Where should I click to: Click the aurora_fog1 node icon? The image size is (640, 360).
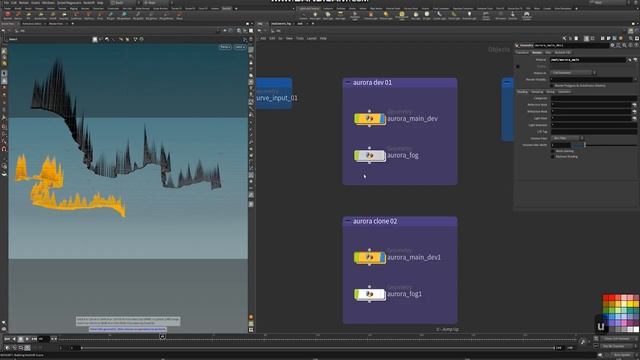coord(369,294)
